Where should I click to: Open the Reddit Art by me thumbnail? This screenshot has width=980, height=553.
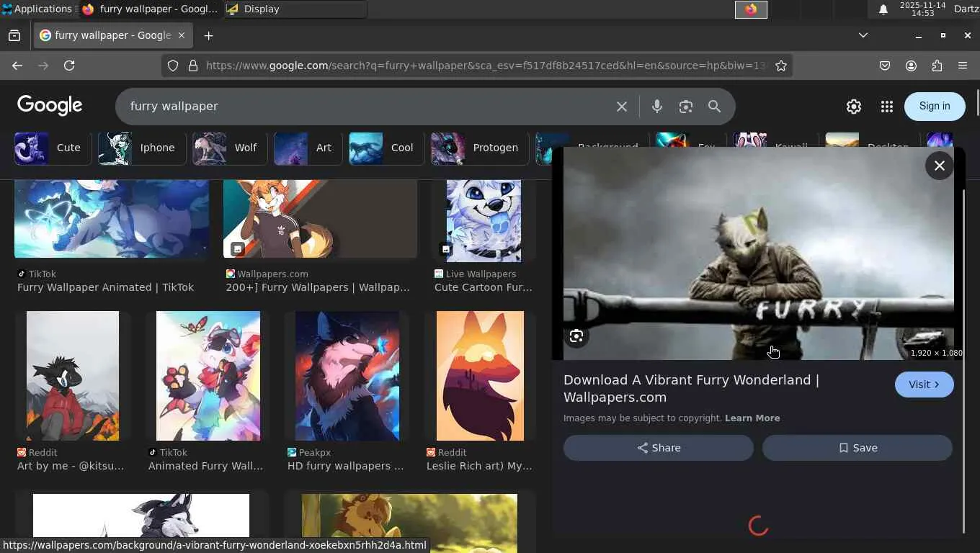pyautogui.click(x=73, y=376)
